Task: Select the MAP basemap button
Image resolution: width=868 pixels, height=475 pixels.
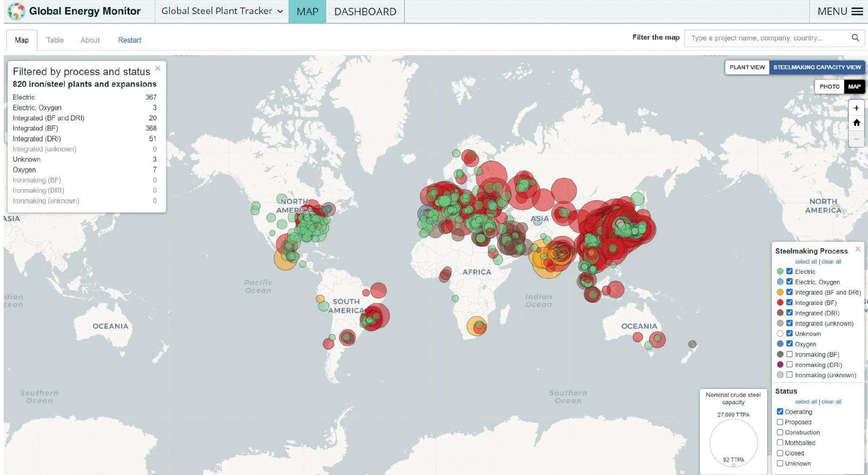Action: click(854, 86)
